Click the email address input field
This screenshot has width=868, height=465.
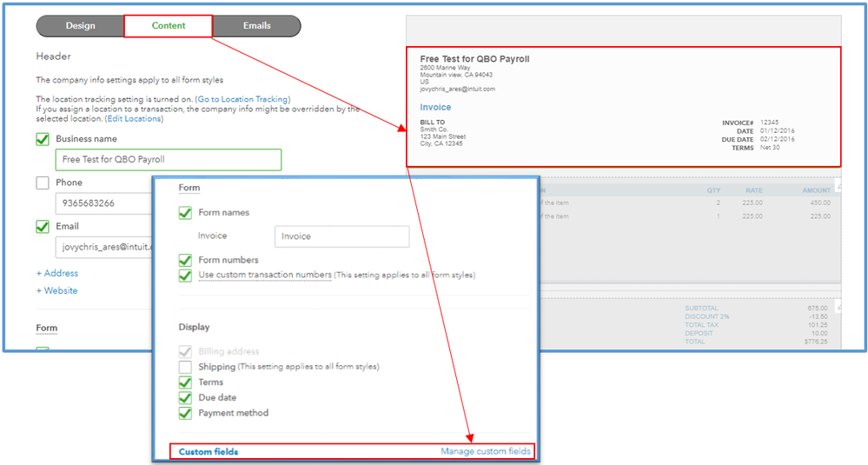tap(104, 247)
